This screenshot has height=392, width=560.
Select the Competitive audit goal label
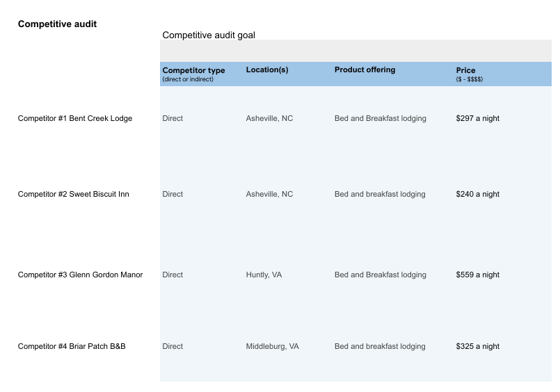click(x=208, y=35)
